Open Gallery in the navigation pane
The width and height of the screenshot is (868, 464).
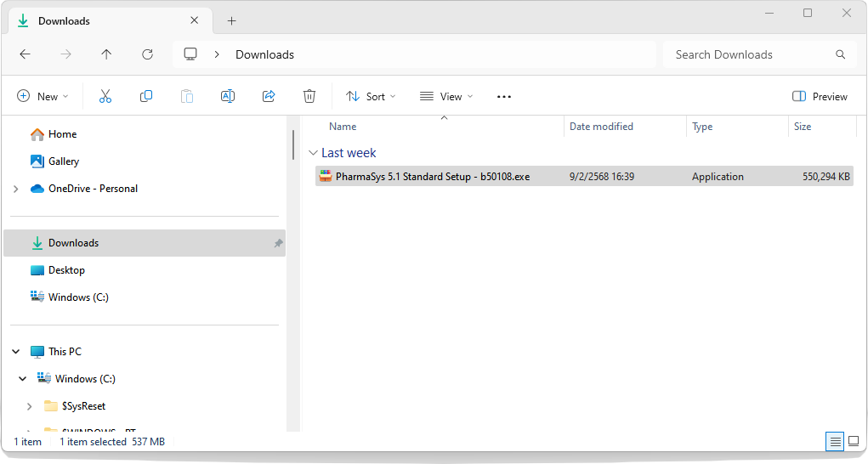tap(54, 161)
